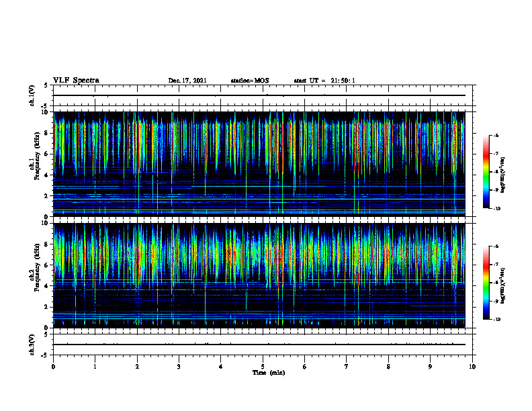Viewport: 532px width, 411px height.
Task: Click the '7' tick on time axis
Action: (347, 367)
